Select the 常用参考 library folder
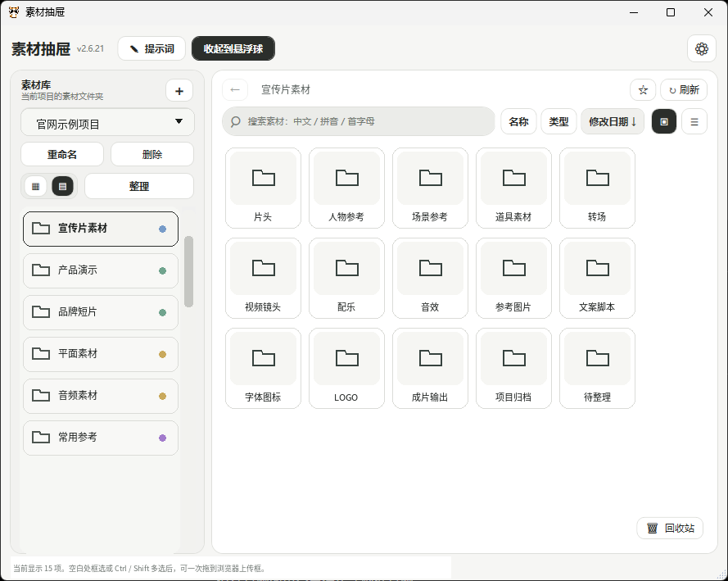The width and height of the screenshot is (728, 581). [x=101, y=438]
